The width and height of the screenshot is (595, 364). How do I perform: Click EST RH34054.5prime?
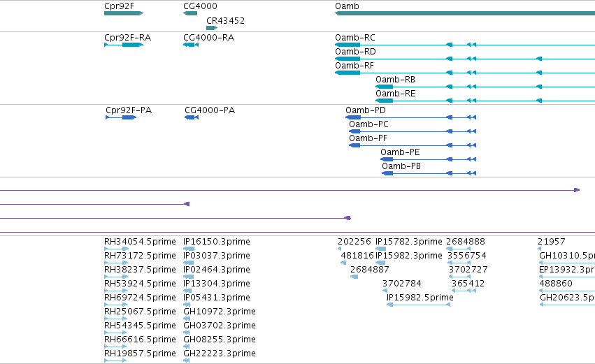[140, 242]
